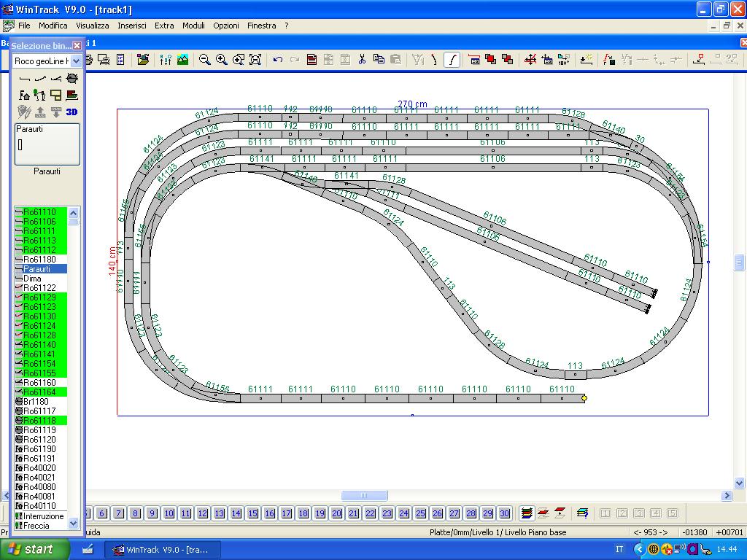Toggle layer 25 button
Image resolution: width=747 pixels, height=560 pixels.
[x=421, y=513]
